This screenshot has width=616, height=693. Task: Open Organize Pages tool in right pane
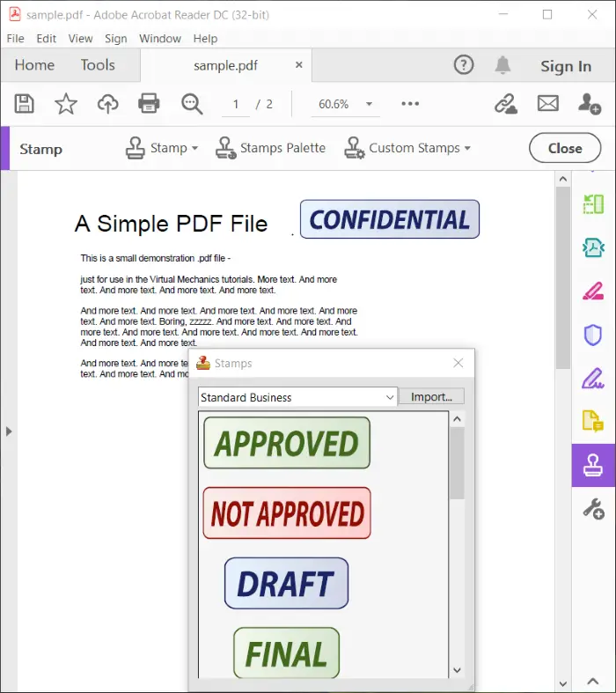coord(593,204)
